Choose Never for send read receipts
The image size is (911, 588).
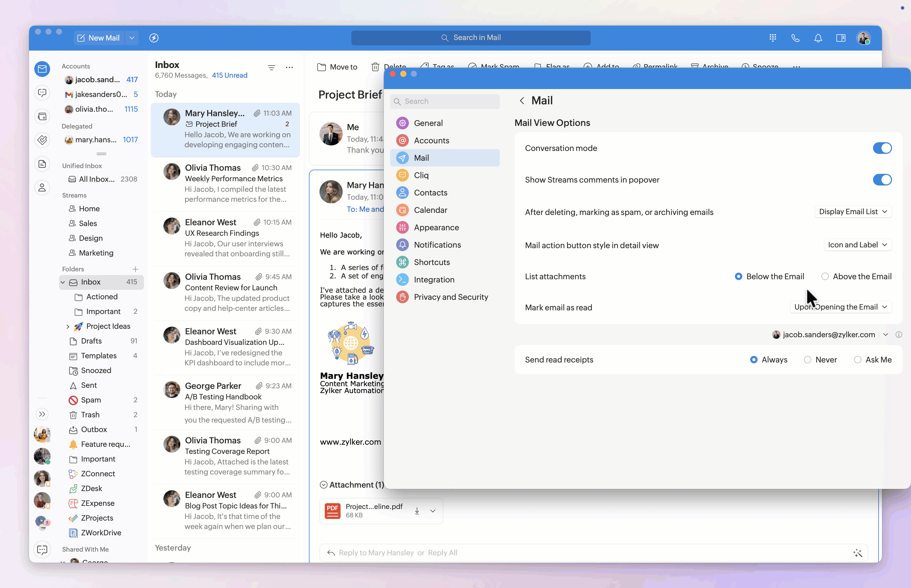point(807,360)
